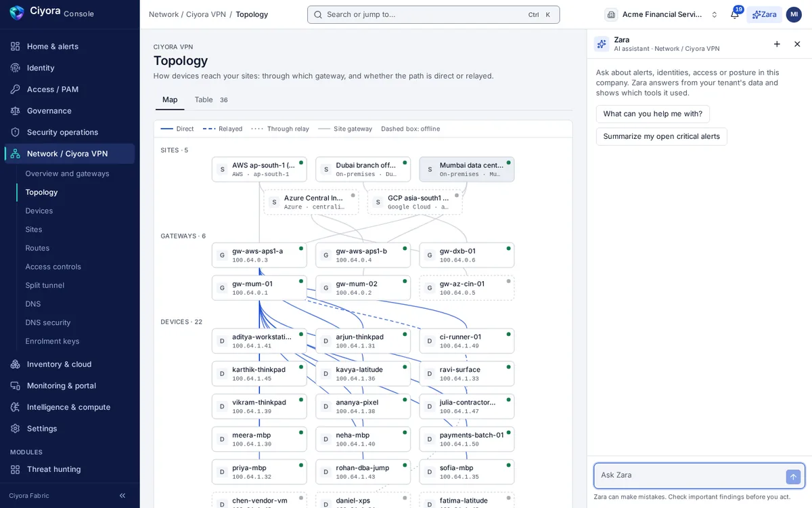Open the Routes submenu item
Screen dimensions: 812x508
click(75, 248)
